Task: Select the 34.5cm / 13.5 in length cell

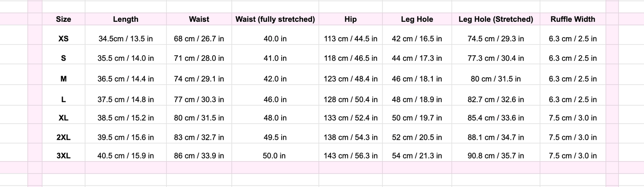Action: [x=126, y=39]
